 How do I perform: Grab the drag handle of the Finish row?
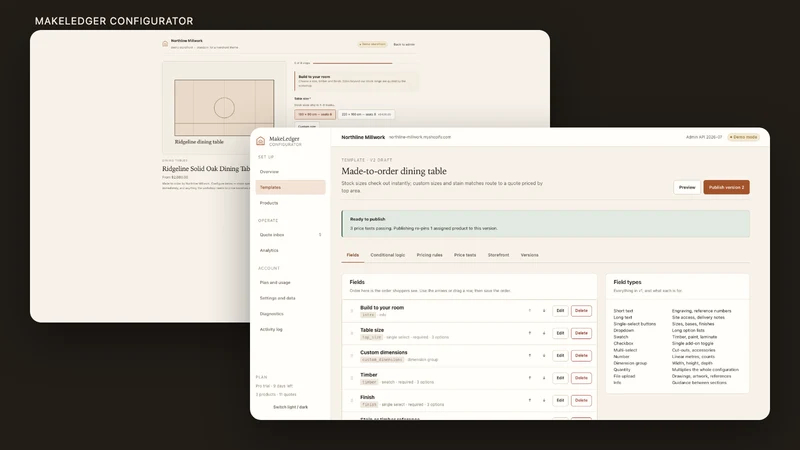(x=352, y=401)
